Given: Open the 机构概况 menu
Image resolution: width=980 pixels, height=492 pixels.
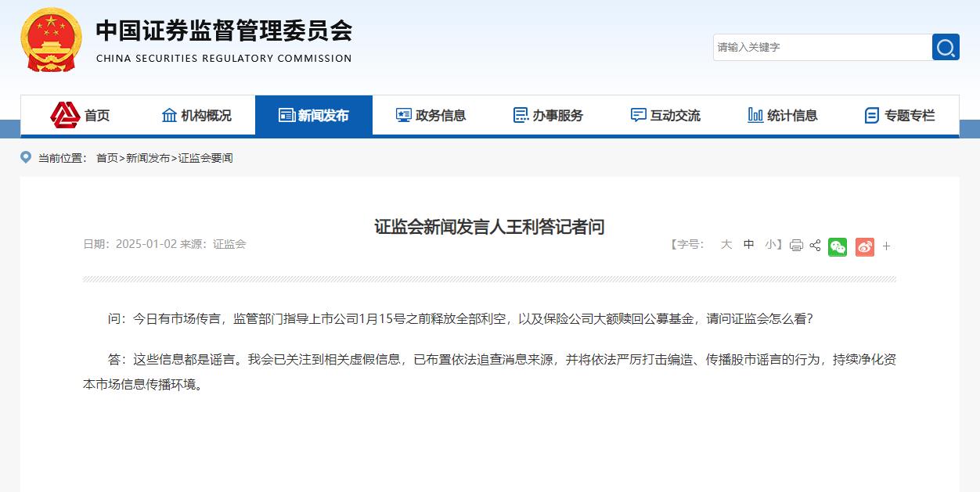Looking at the screenshot, I should tap(196, 116).
